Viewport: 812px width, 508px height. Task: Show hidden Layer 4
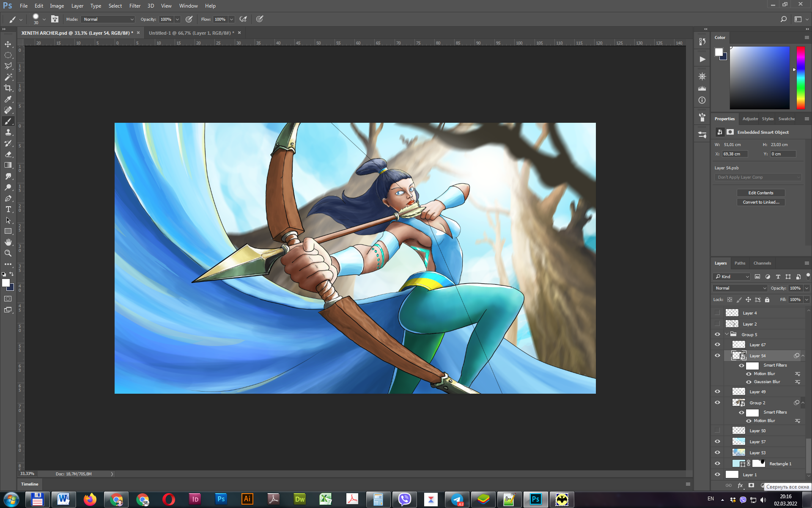[717, 313]
